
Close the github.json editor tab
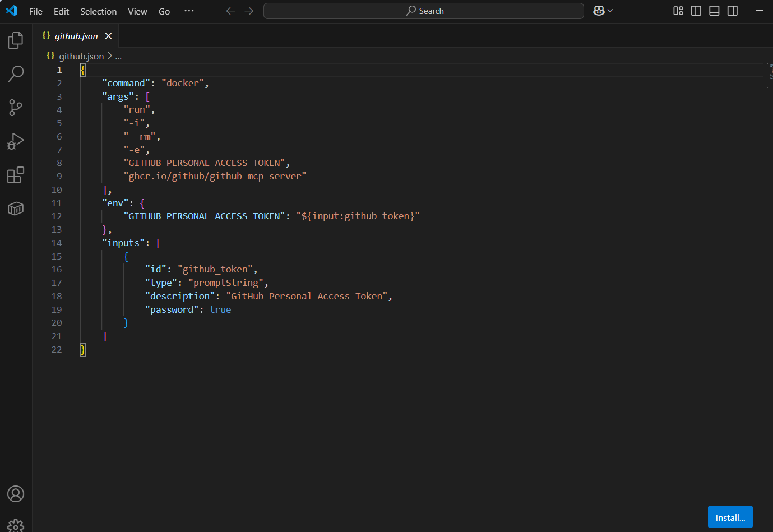pos(108,36)
